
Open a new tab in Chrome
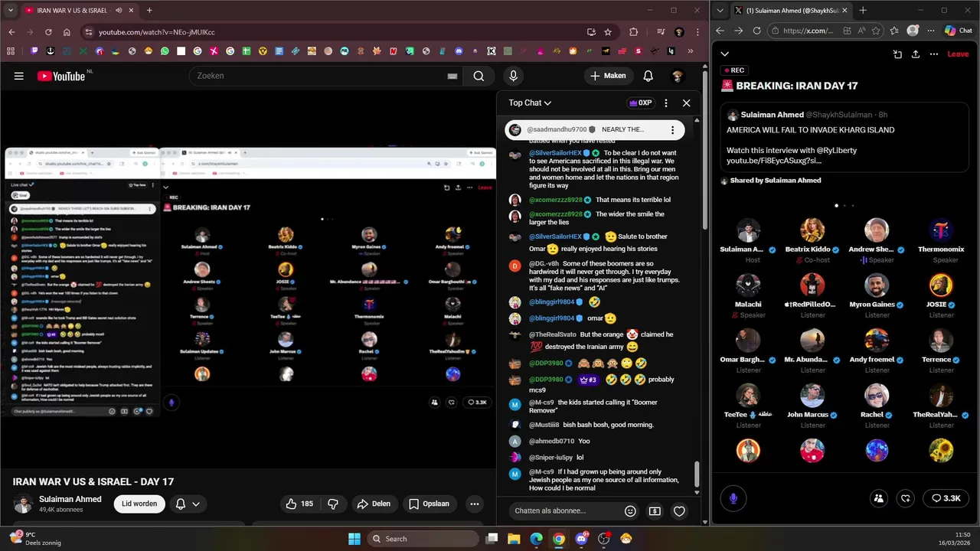[149, 11]
